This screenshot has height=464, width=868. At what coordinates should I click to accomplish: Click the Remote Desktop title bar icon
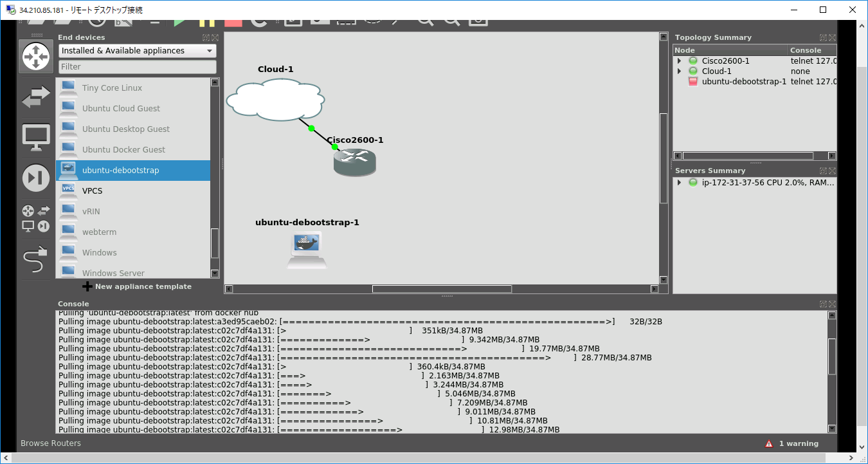tap(11, 10)
